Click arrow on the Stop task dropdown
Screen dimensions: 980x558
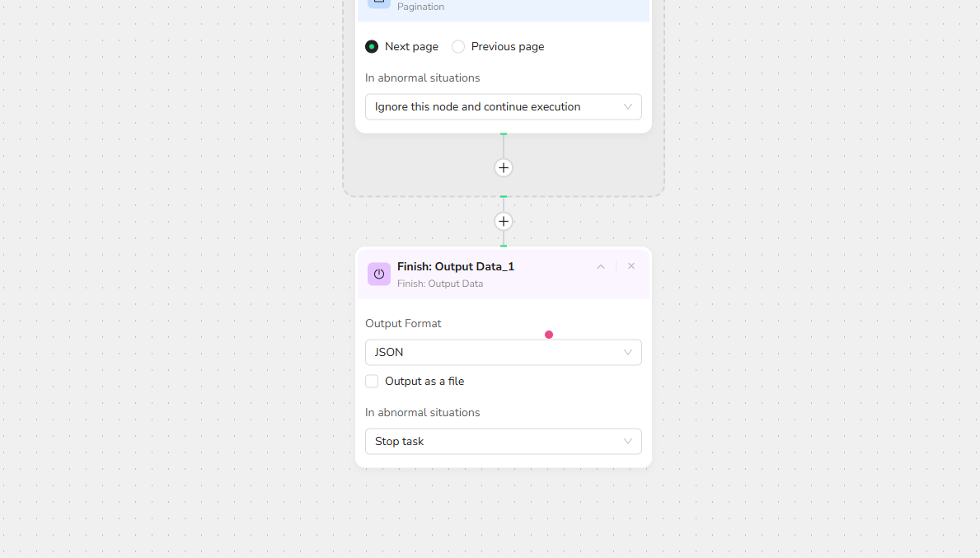(x=627, y=442)
